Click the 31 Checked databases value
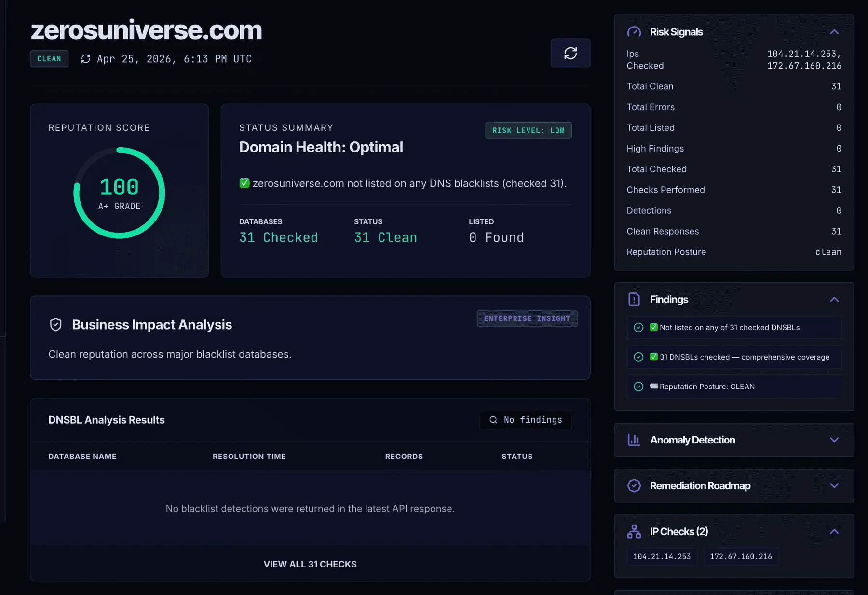 click(x=279, y=237)
